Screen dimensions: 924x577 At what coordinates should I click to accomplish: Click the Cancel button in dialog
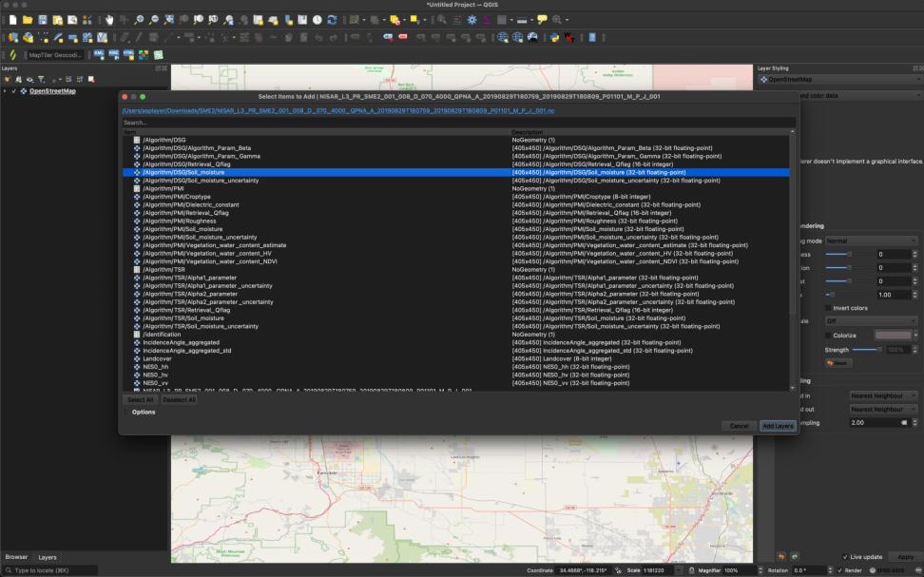tap(739, 426)
